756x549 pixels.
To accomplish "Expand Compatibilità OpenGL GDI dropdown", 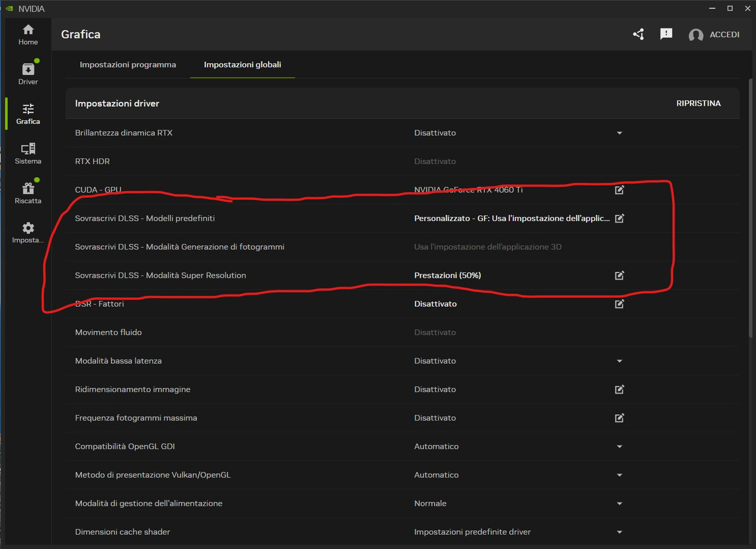I will 619,447.
